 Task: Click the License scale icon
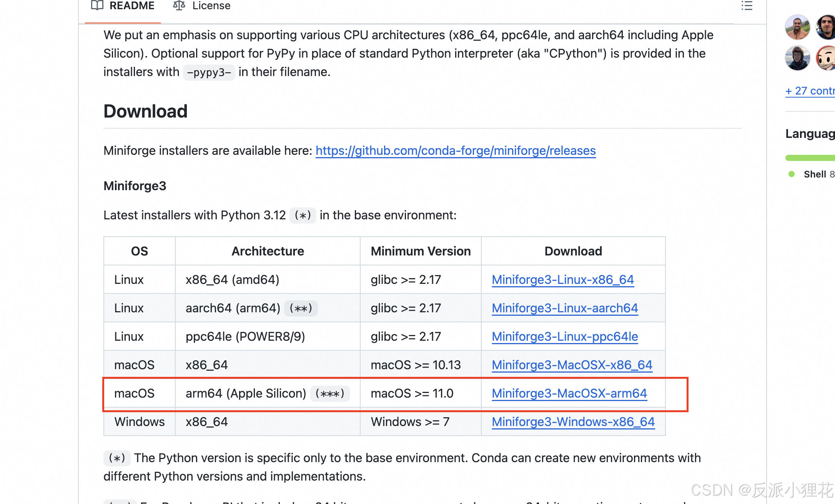pyautogui.click(x=179, y=5)
